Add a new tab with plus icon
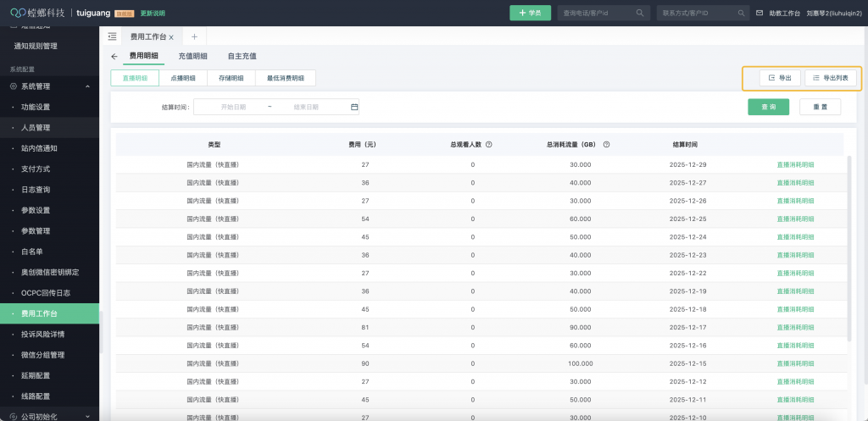Image resolution: width=868 pixels, height=421 pixels. [194, 37]
